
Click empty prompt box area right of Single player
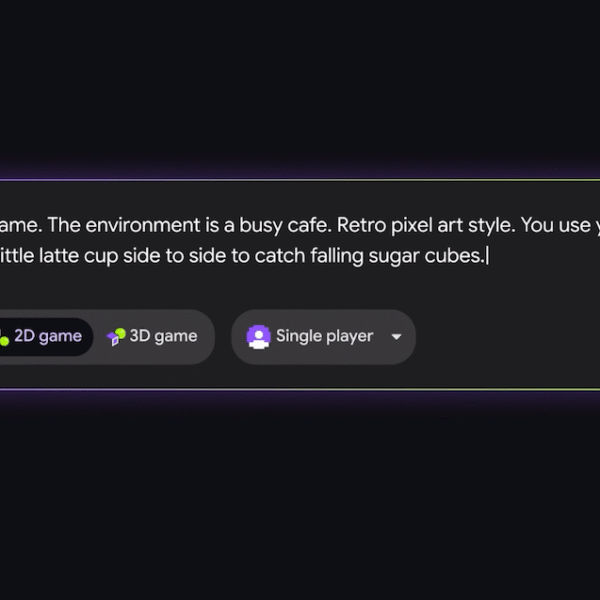[505, 337]
